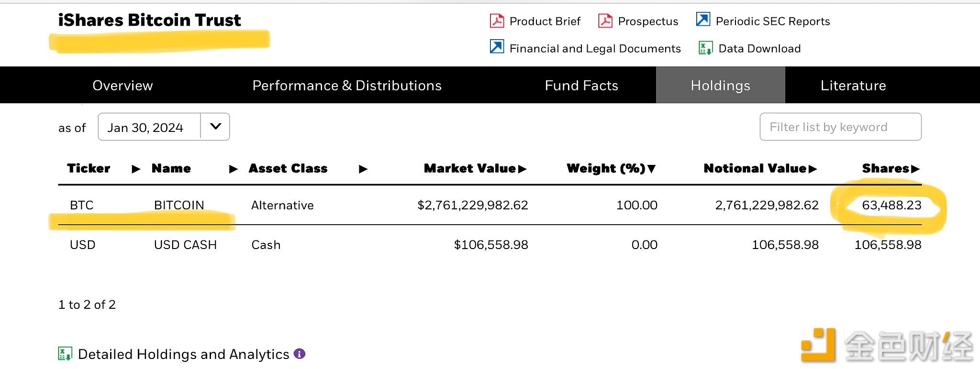Image resolution: width=980 pixels, height=369 pixels.
Task: Click the Prospectus PDF icon
Action: (x=605, y=21)
